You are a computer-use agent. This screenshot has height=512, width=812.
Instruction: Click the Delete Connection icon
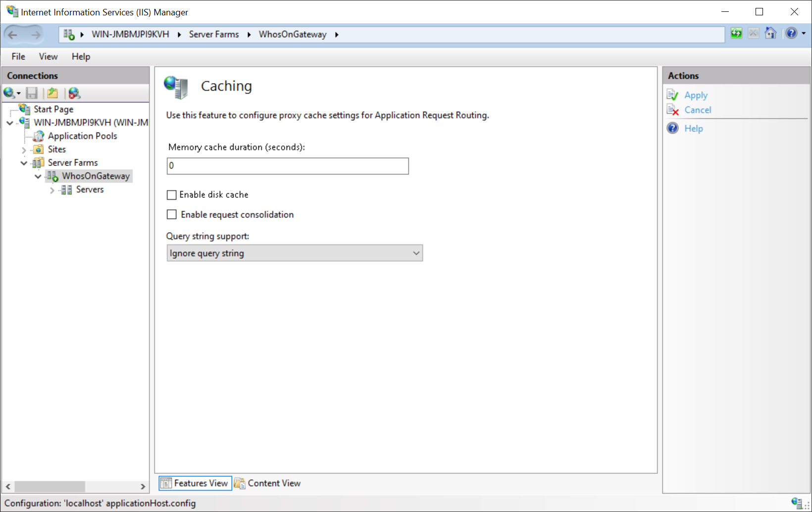74,93
